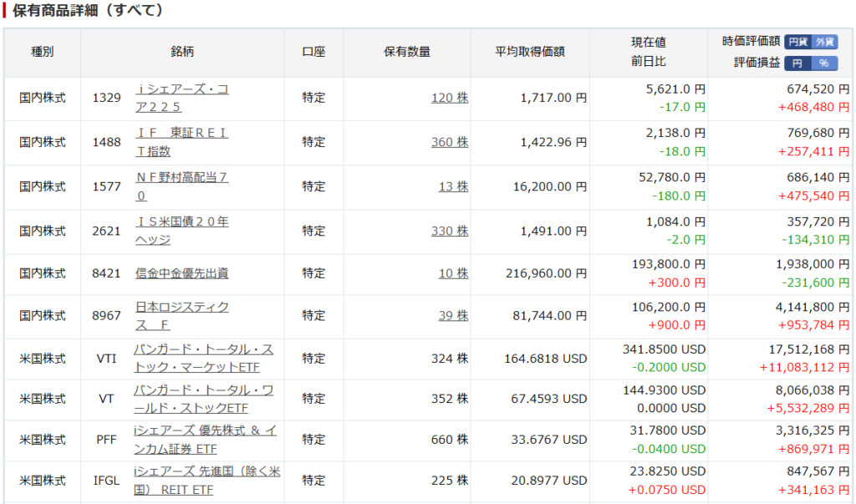
Task: Open iシェアーズ 優先株式 & インカム証券 ETF
Action: [x=205, y=440]
